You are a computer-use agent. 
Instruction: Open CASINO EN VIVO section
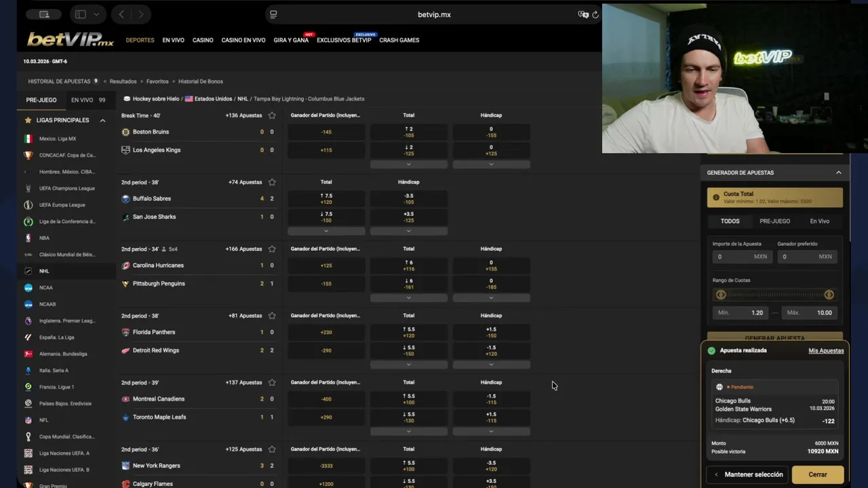tap(243, 40)
